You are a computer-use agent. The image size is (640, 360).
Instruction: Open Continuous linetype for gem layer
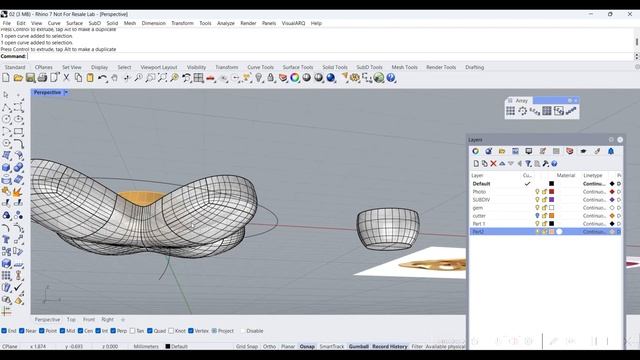tap(594, 208)
